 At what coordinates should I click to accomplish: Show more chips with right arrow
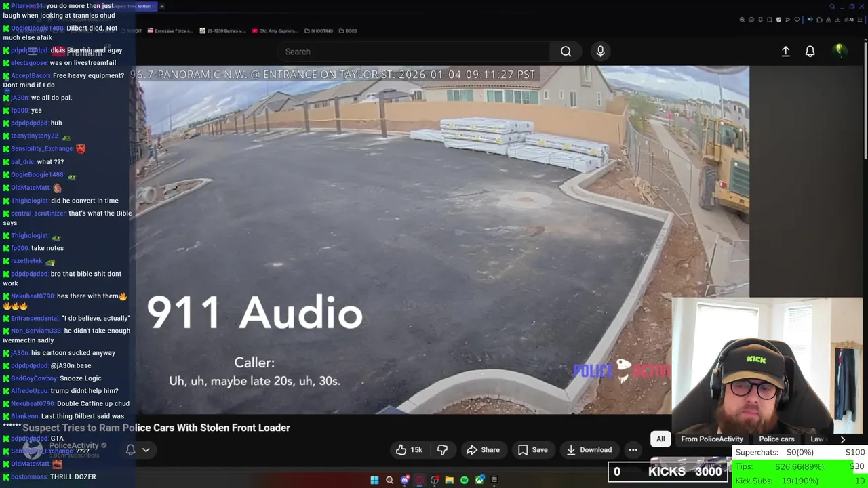pyautogui.click(x=843, y=439)
